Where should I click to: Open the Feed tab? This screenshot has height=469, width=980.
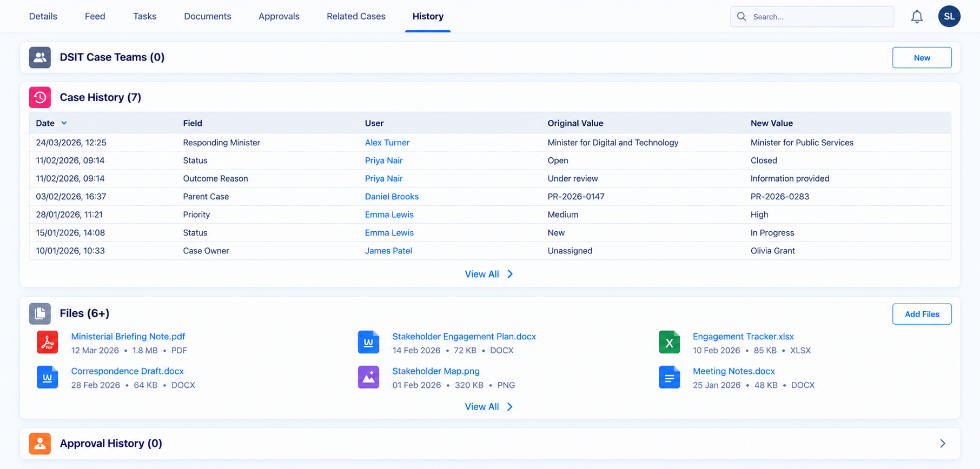95,16
